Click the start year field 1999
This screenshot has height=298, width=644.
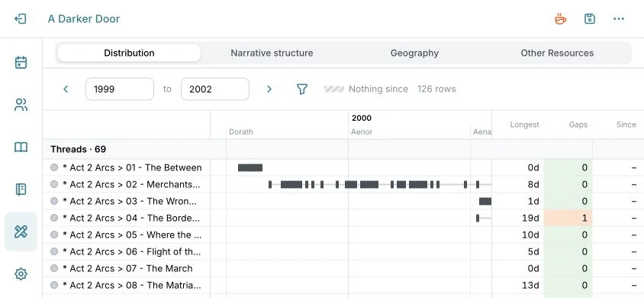(x=120, y=89)
